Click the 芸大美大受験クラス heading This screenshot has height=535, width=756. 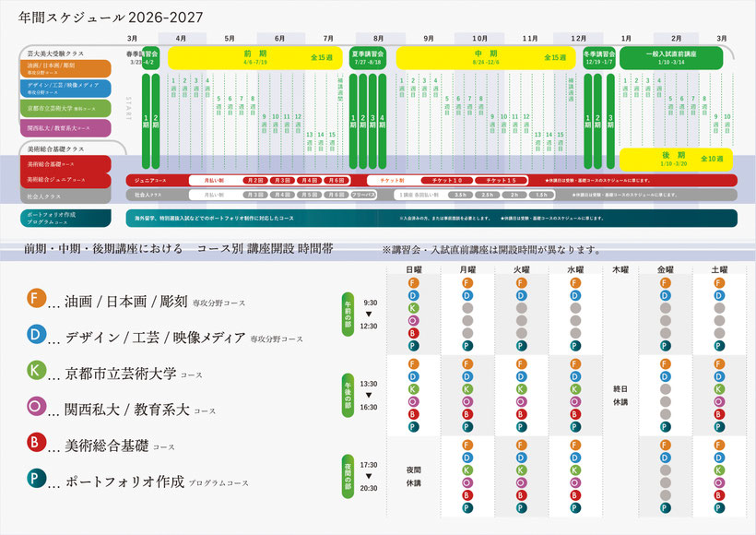pyautogui.click(x=55, y=53)
